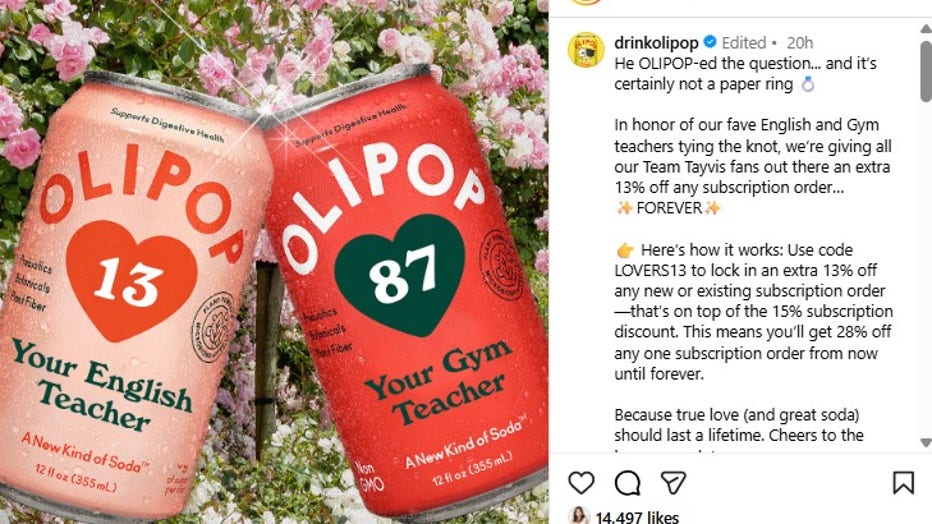Click the 20h timestamp on the post
The image size is (932, 524).
pos(799,43)
